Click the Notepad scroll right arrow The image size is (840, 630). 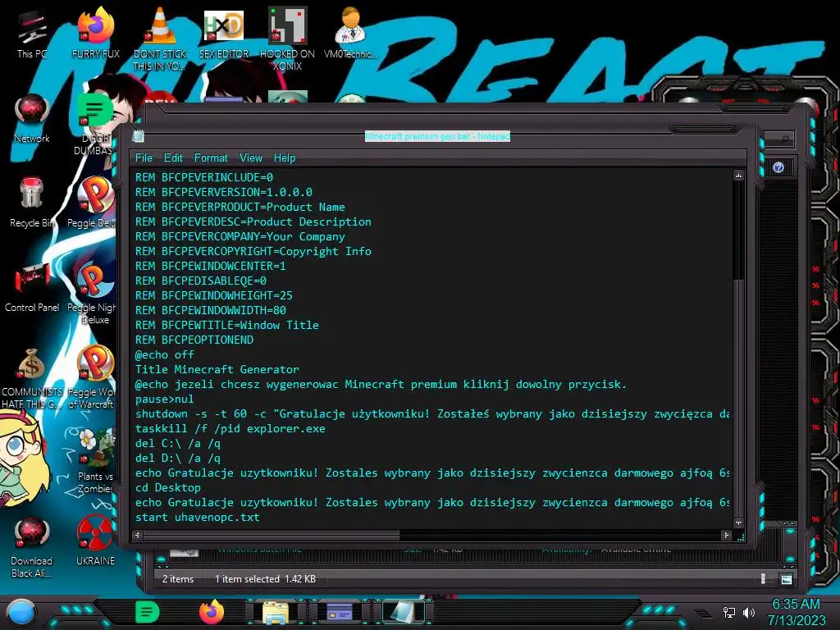click(x=727, y=535)
